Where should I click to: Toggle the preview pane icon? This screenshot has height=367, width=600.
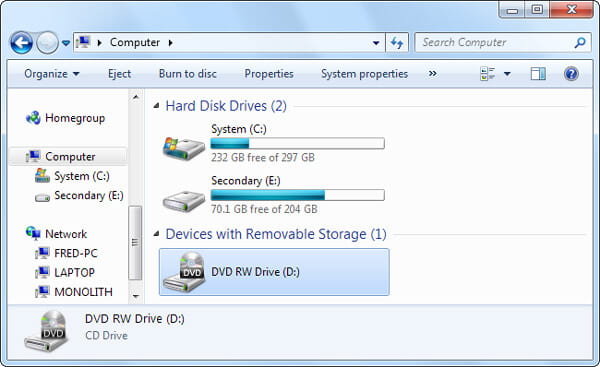(538, 73)
